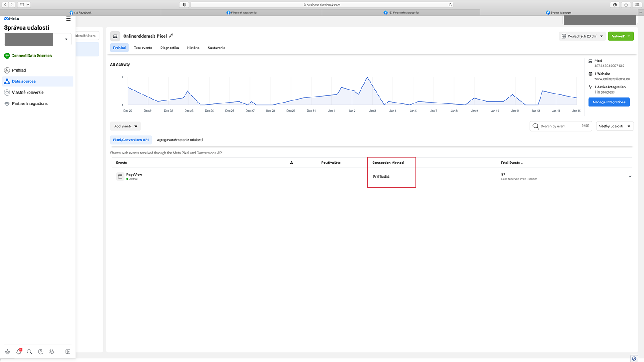The width and height of the screenshot is (644, 362).
Task: Open the Posledných 28 dní date range dropdown
Action: [583, 36]
